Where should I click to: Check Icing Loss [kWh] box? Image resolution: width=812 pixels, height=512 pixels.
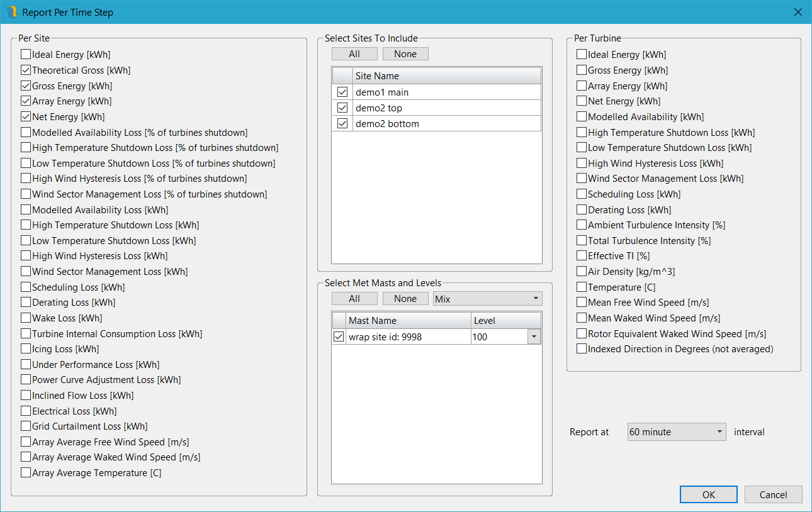(26, 349)
